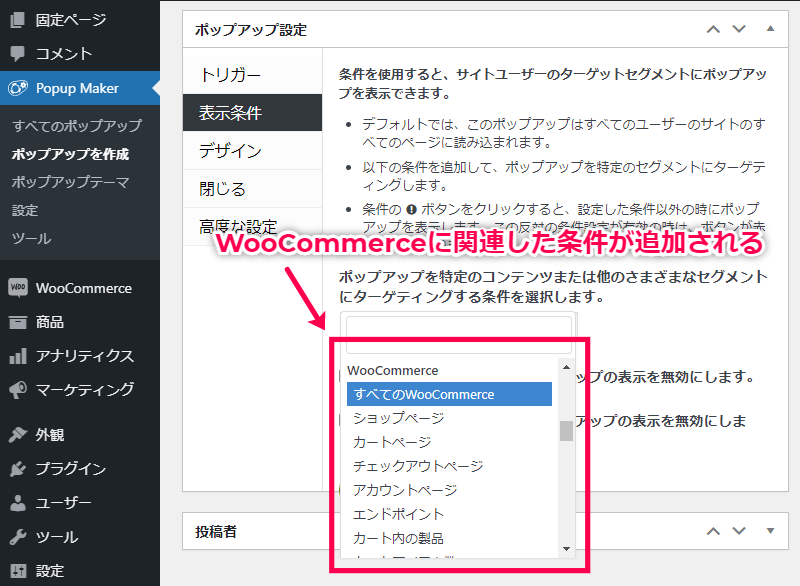
Task: Open ポップアップを作成 submenu item
Action: [70, 154]
